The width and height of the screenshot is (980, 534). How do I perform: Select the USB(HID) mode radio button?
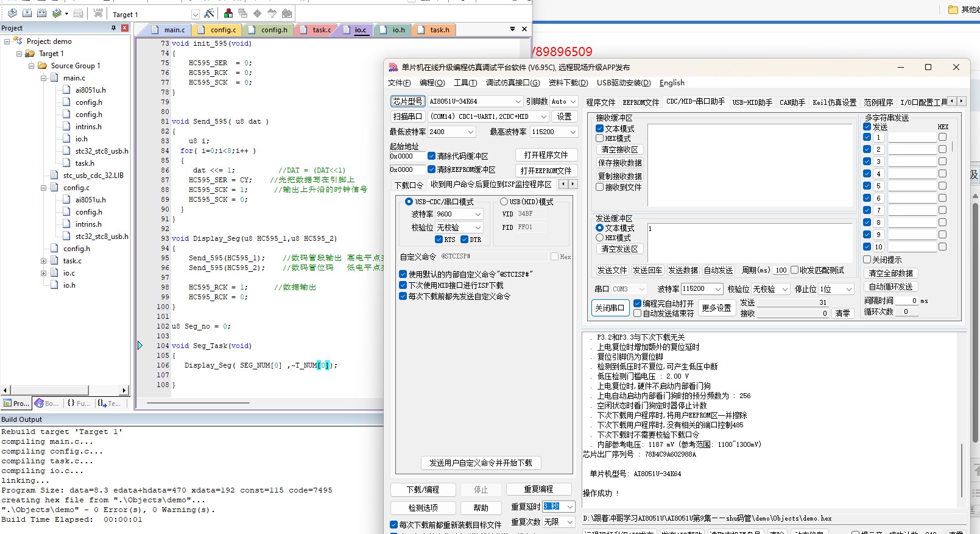(504, 202)
